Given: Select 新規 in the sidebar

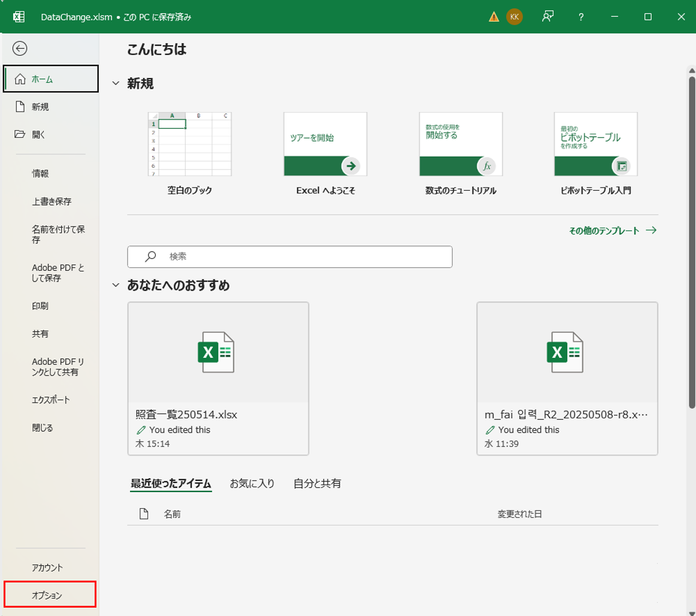Looking at the screenshot, I should click(x=50, y=107).
